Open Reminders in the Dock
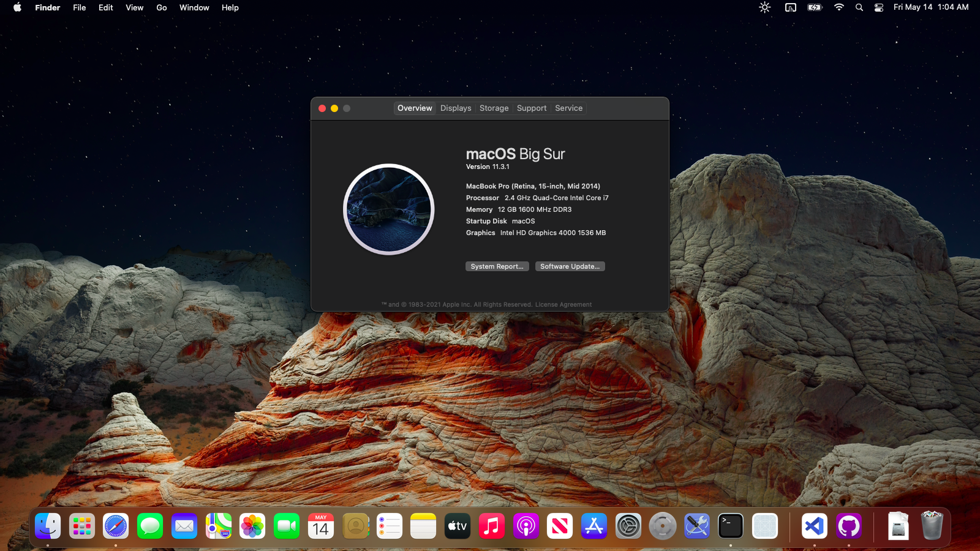 pos(389,526)
